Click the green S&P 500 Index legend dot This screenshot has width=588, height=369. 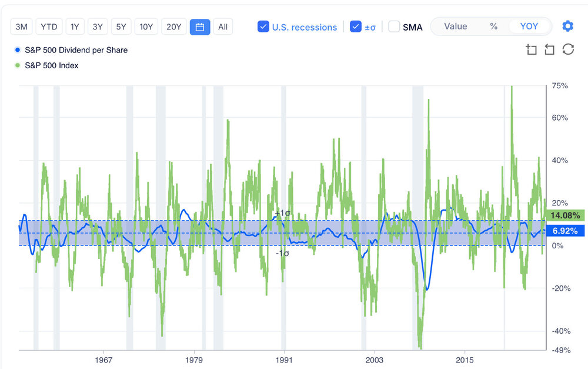18,65
